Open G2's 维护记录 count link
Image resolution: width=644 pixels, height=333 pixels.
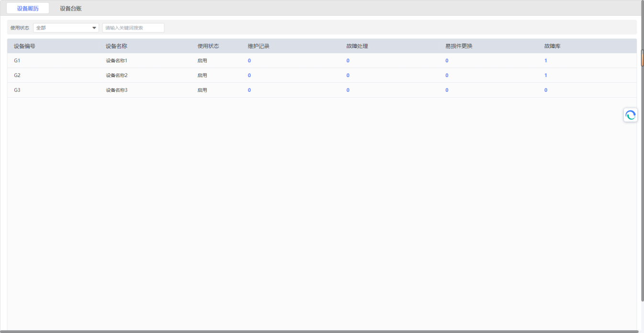(x=249, y=76)
